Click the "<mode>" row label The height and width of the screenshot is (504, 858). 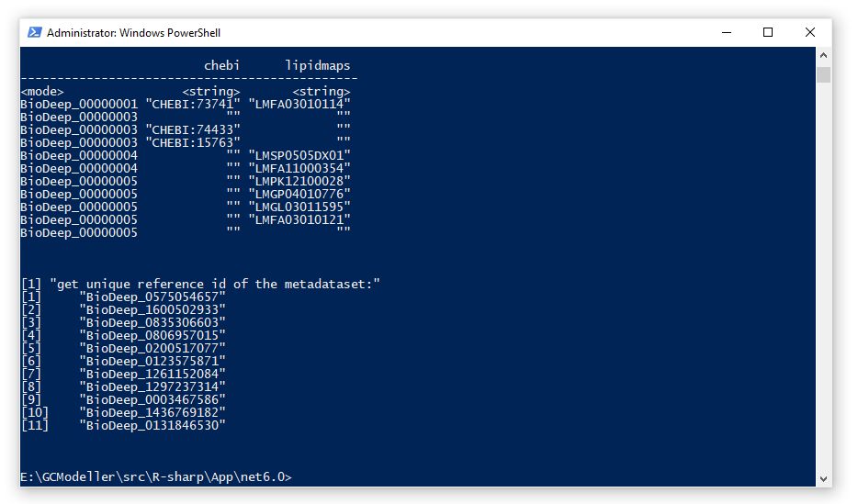[x=42, y=92]
